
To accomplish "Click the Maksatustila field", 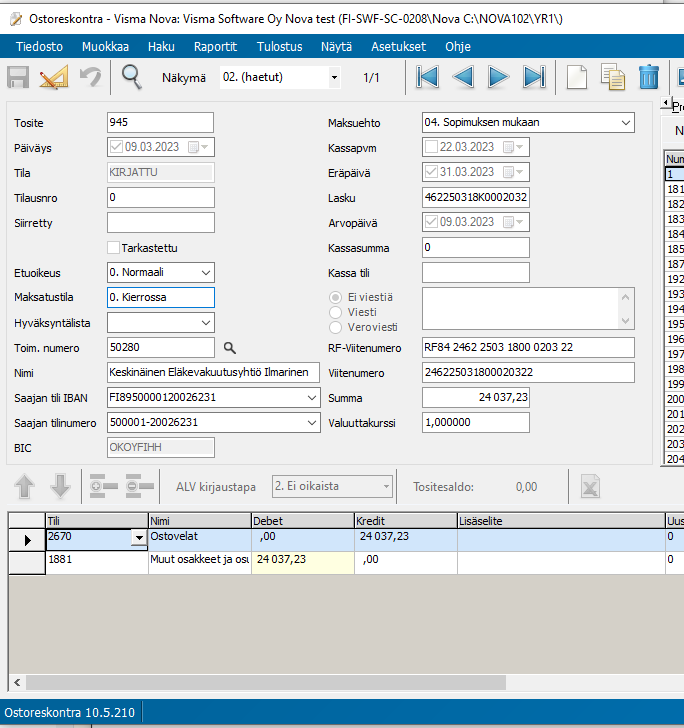I will (161, 297).
